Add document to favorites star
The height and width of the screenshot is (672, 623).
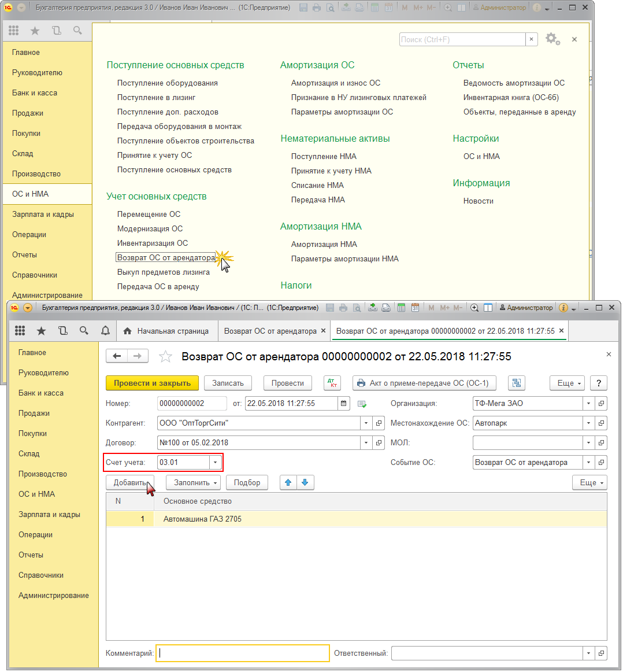coord(166,357)
